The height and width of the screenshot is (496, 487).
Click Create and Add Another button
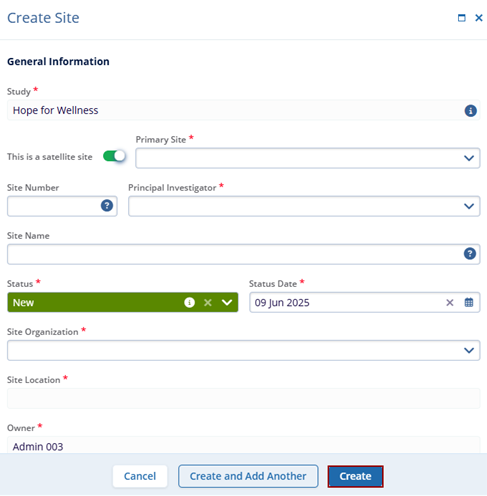pos(248,476)
